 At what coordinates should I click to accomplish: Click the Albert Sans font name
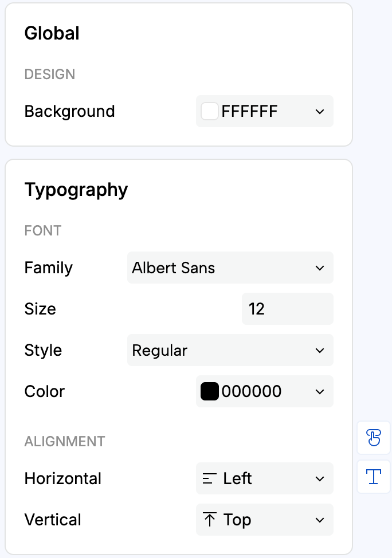173,268
